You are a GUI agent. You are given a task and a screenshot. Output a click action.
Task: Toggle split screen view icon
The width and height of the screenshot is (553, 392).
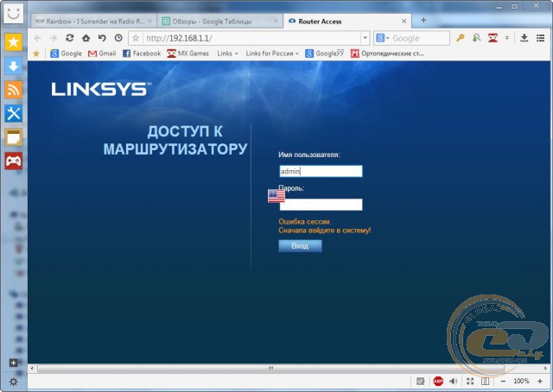(x=486, y=381)
